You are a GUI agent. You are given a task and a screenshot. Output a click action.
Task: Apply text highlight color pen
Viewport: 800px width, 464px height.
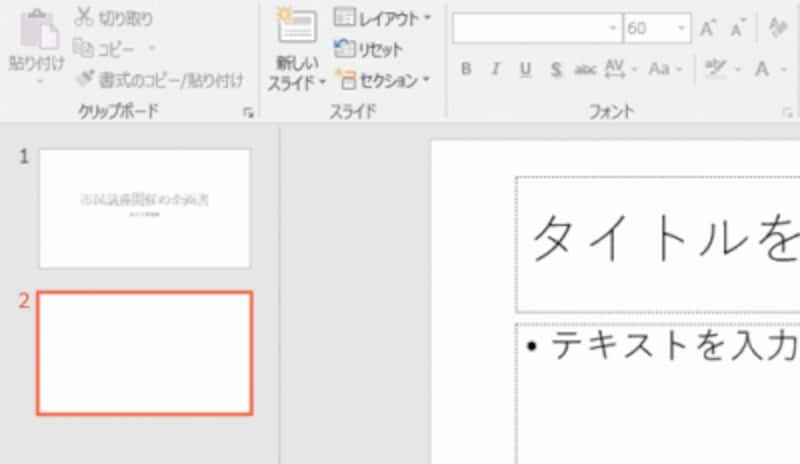click(x=716, y=68)
